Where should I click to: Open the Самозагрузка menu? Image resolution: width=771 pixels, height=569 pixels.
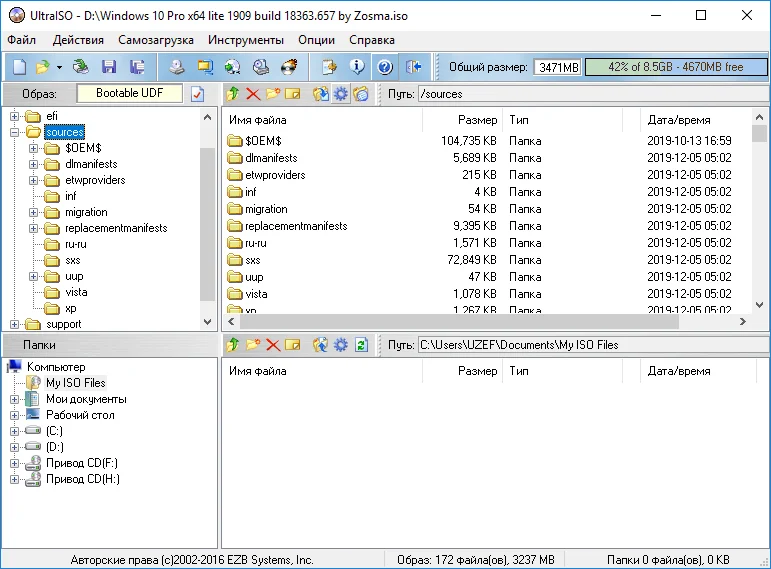coord(155,40)
